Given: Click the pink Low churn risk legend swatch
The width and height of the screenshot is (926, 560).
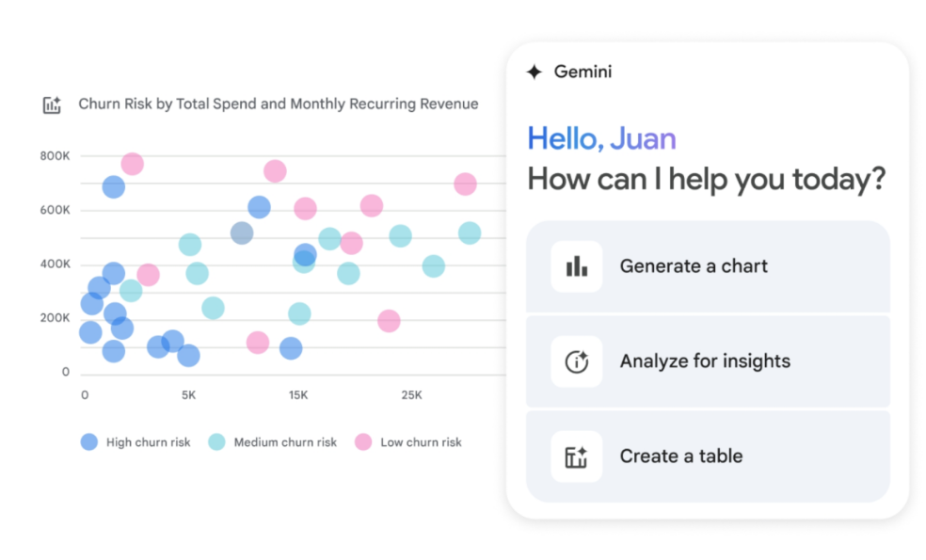Looking at the screenshot, I should click(x=363, y=441).
